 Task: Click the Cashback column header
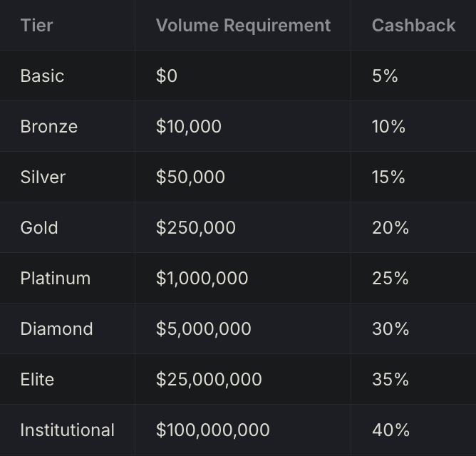pyautogui.click(x=413, y=26)
